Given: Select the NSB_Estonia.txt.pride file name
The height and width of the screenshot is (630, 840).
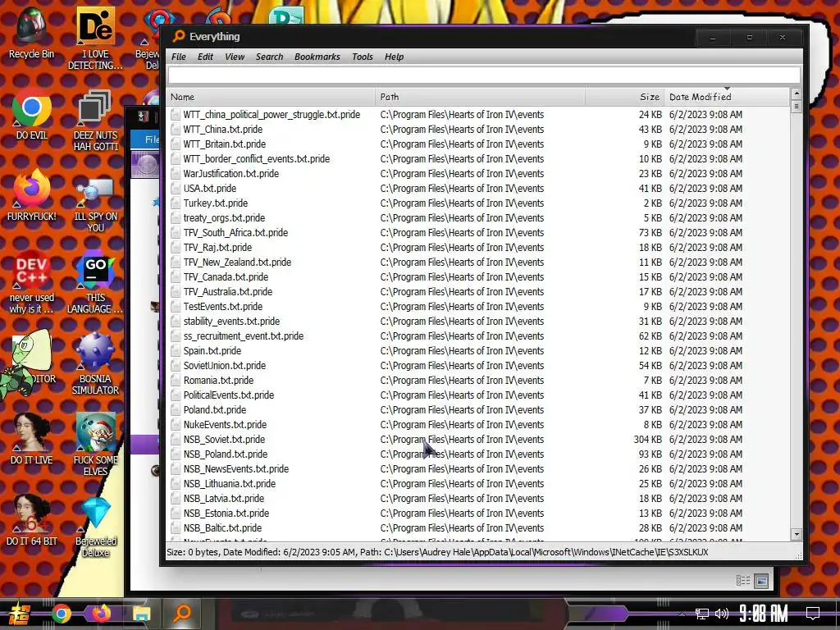Looking at the screenshot, I should pyautogui.click(x=226, y=514).
